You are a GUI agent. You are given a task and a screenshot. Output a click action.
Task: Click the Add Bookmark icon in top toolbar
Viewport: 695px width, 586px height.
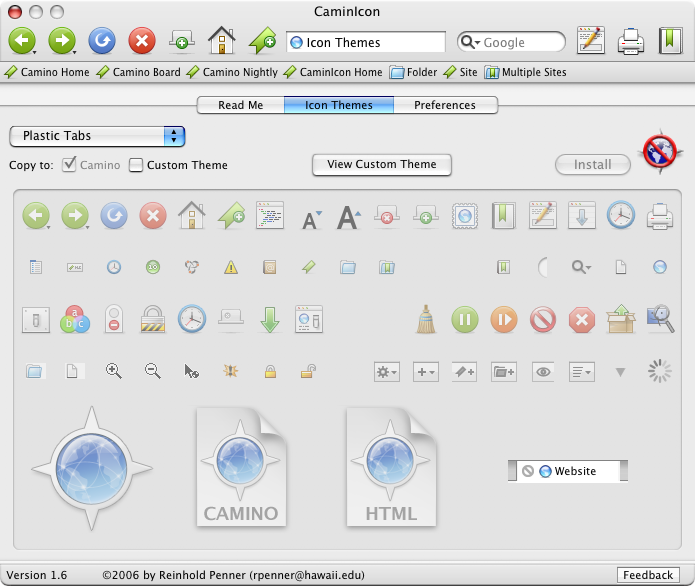262,40
